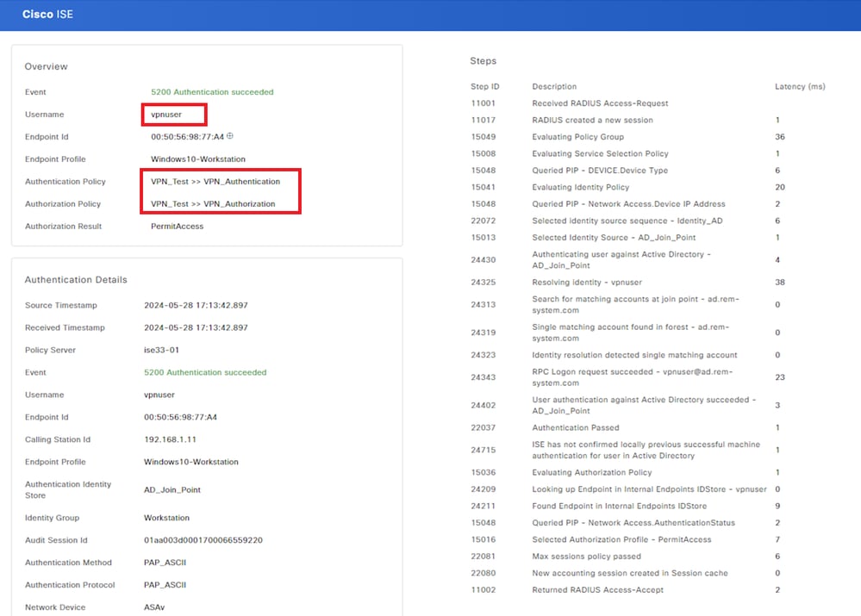The width and height of the screenshot is (861, 616).
Task: Select Authentication Details Endpoint Id value
Action: click(180, 417)
